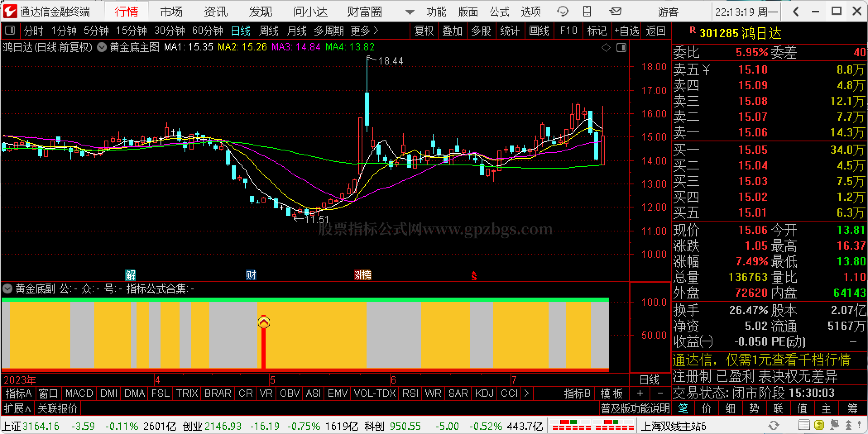868x434 pixels.
Task: Open the 公式 menu
Action: [499, 12]
